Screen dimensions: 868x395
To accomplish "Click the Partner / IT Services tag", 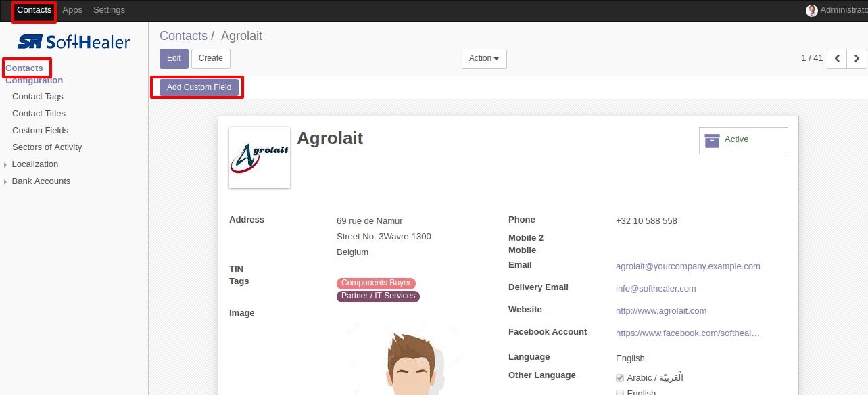I will pos(378,296).
